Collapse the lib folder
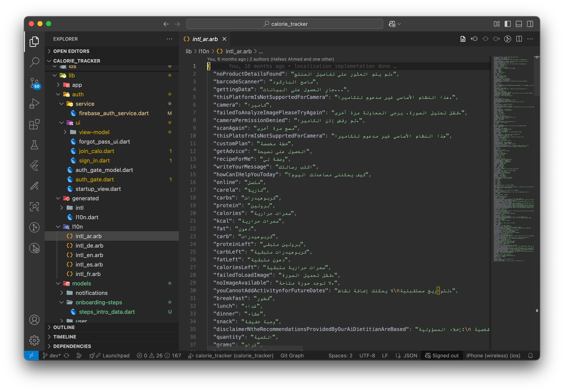The width and height of the screenshot is (564, 392). tap(112, 75)
